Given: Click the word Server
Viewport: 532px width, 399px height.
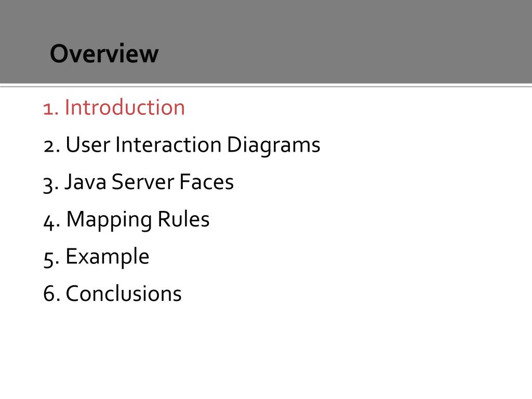Looking at the screenshot, I should (143, 182).
